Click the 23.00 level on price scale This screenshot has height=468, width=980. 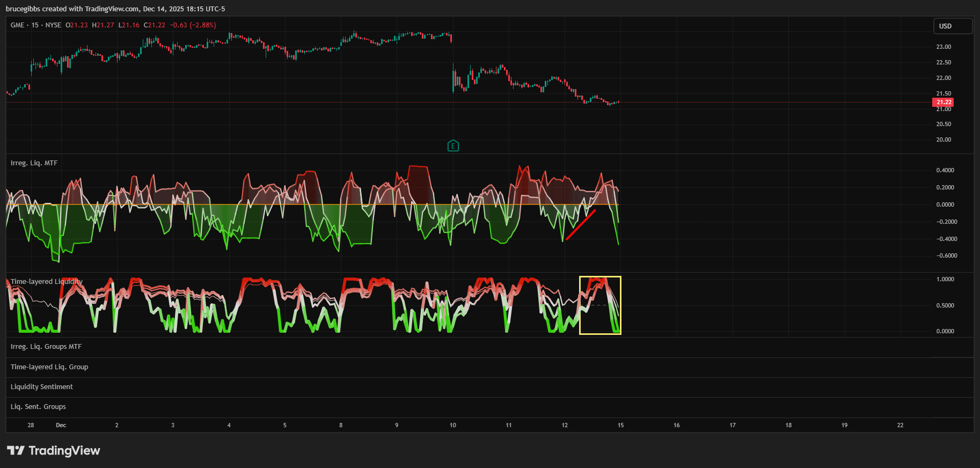[944, 47]
